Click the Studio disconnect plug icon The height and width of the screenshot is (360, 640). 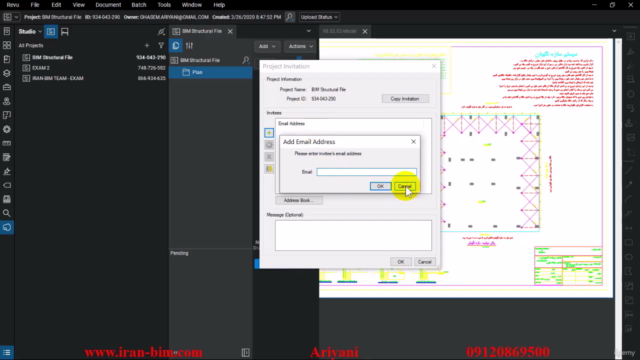pos(161,31)
